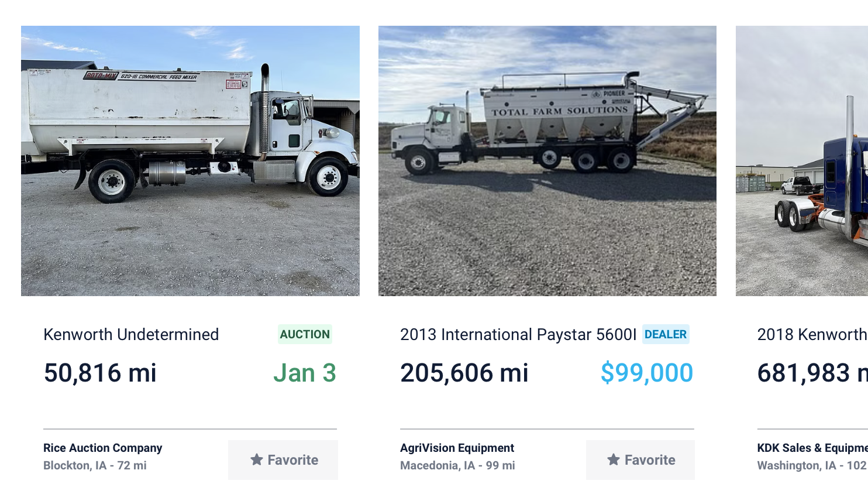The width and height of the screenshot is (868, 501).
Task: Open the 2013 International Paystar 5600I title
Action: (x=518, y=334)
